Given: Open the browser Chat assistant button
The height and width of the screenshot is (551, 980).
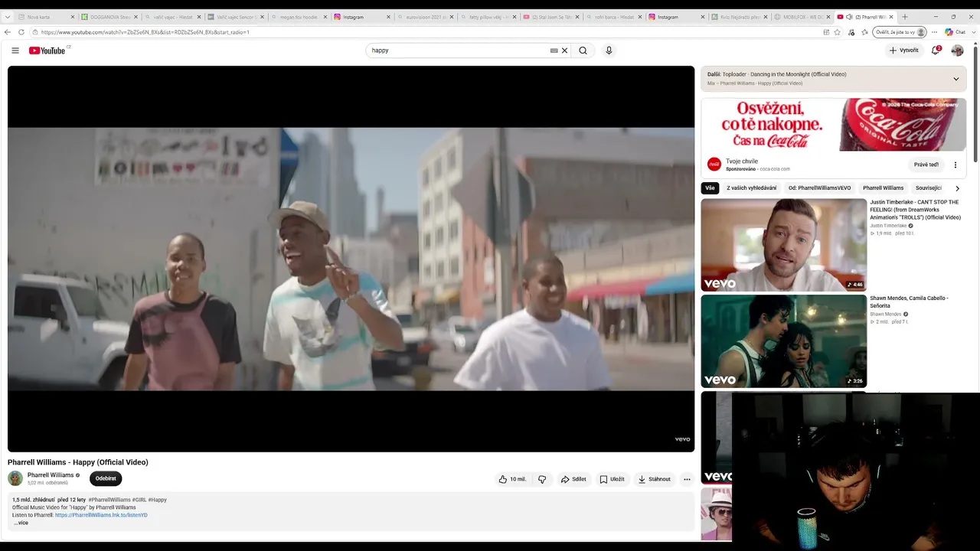Looking at the screenshot, I should tap(955, 32).
